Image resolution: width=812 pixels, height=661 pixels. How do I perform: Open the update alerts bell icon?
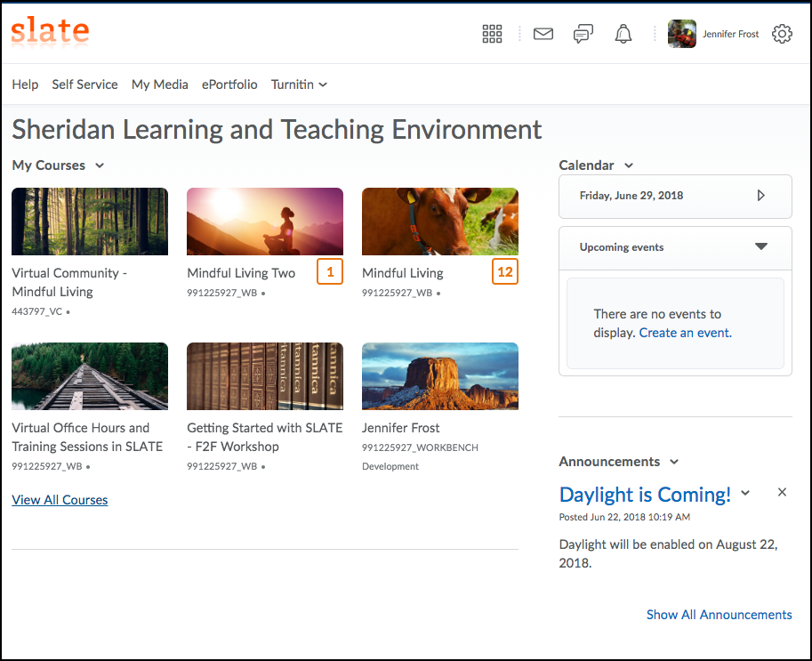pos(623,34)
